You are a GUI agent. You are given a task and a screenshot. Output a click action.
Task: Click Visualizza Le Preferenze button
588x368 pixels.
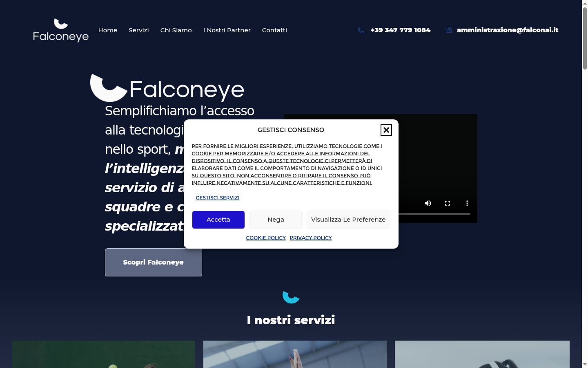tap(348, 220)
